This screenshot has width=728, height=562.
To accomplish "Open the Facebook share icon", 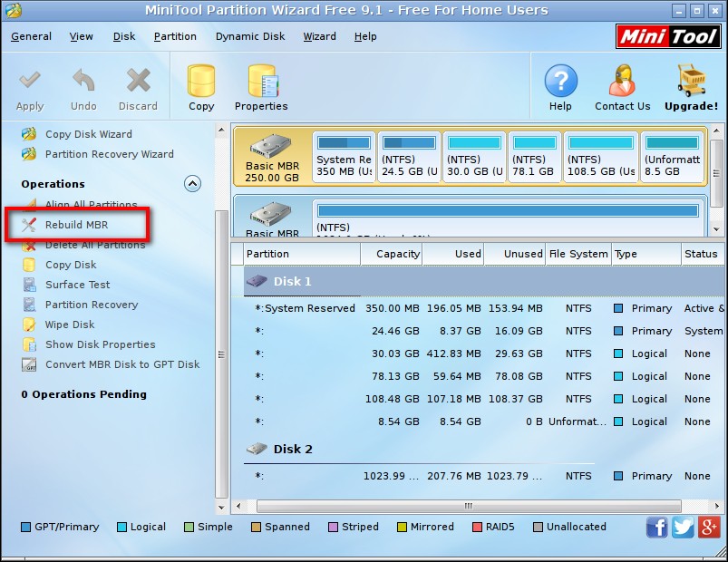I will 656,527.
